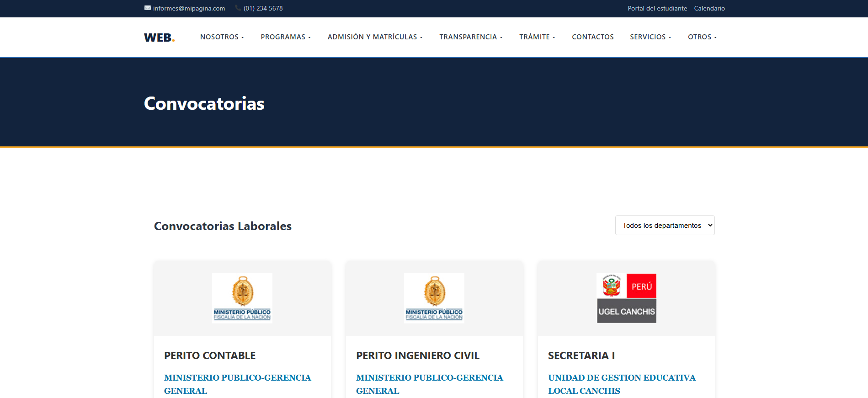Expand the PROGRAMAS menu

[x=286, y=37]
